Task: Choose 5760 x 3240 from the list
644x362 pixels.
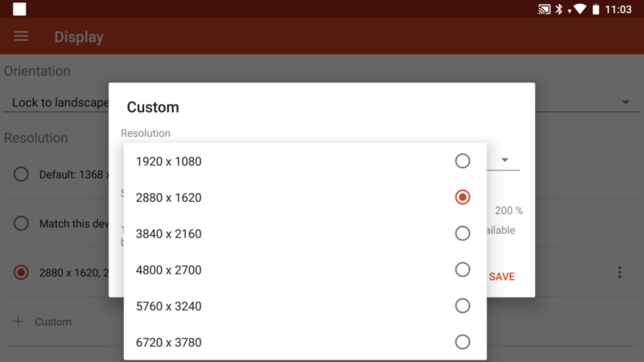Action: [x=305, y=306]
